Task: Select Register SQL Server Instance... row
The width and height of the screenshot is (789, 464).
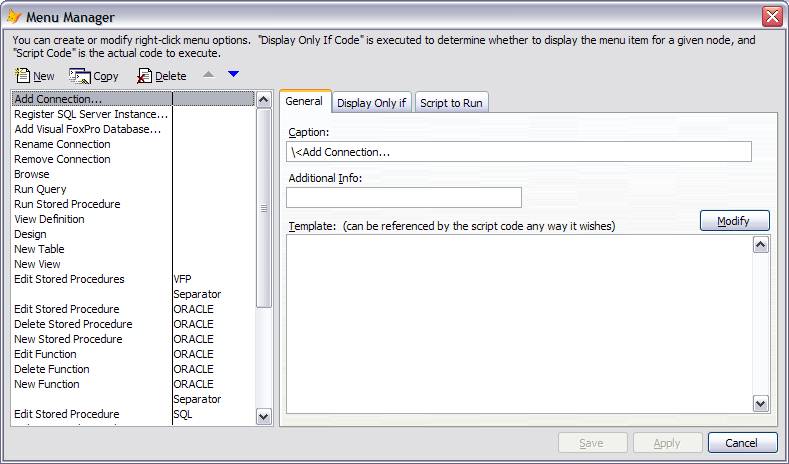Action: [x=133, y=114]
